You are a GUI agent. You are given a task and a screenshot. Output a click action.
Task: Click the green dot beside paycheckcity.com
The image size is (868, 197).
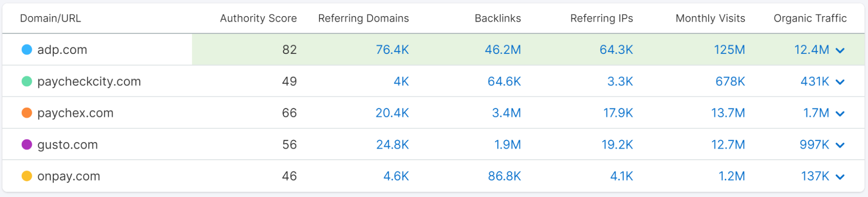(x=27, y=81)
